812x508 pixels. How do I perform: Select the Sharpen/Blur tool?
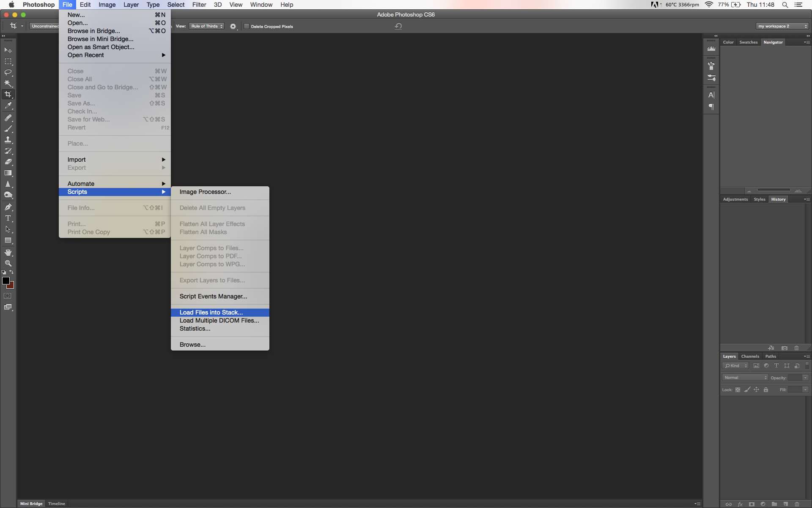(8, 184)
